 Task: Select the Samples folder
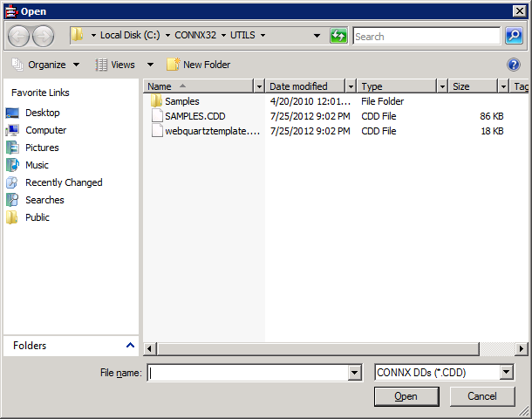[x=181, y=101]
